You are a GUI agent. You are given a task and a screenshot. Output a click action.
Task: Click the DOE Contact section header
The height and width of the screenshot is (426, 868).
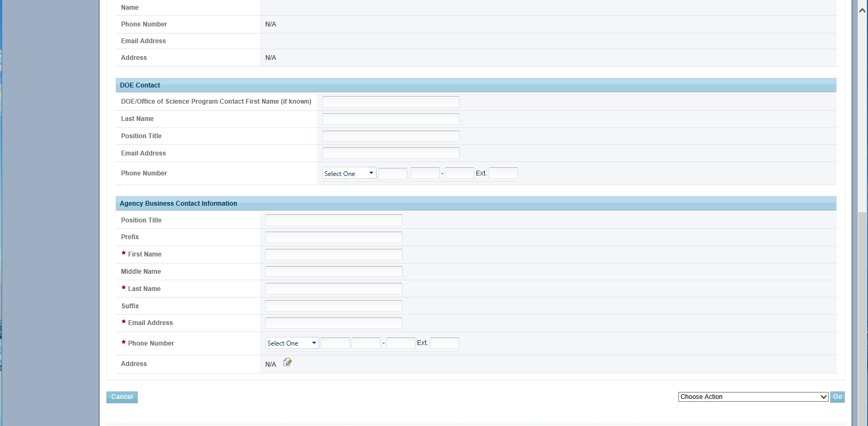click(476, 85)
